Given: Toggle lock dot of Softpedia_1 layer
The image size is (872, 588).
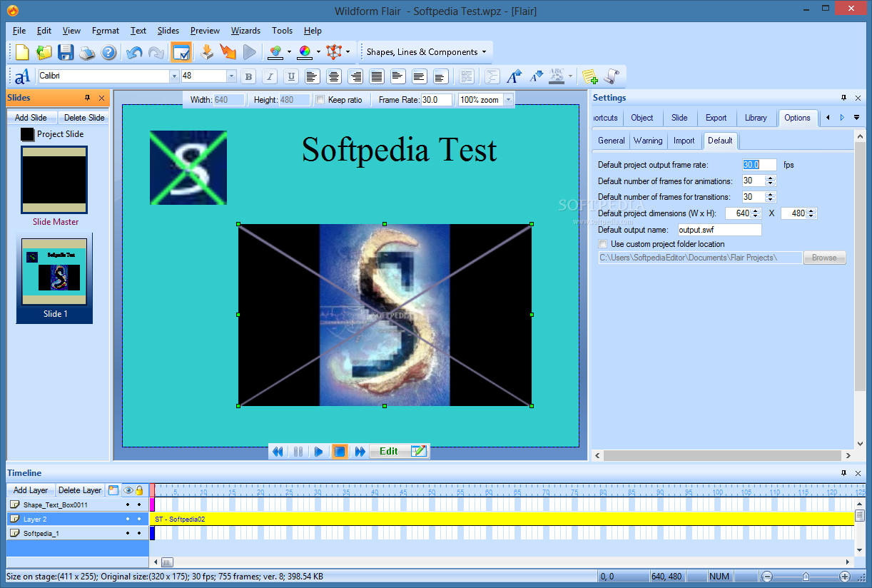Looking at the screenshot, I should click(x=139, y=533).
